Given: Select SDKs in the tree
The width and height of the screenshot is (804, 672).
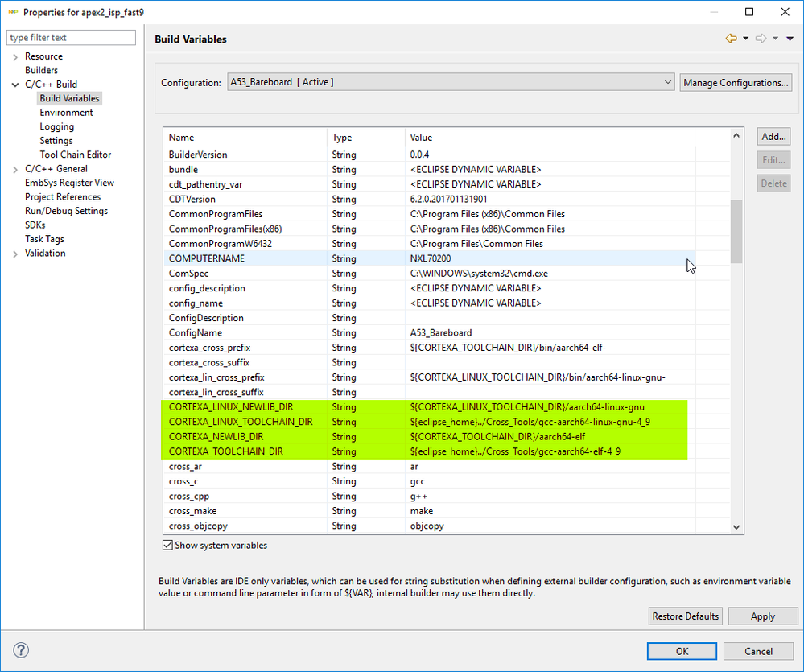Looking at the screenshot, I should click(x=35, y=225).
